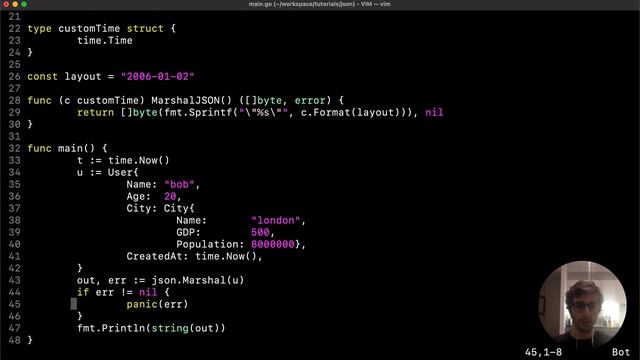Click the Population value 8000000
The height and width of the screenshot is (360, 640).
272,244
